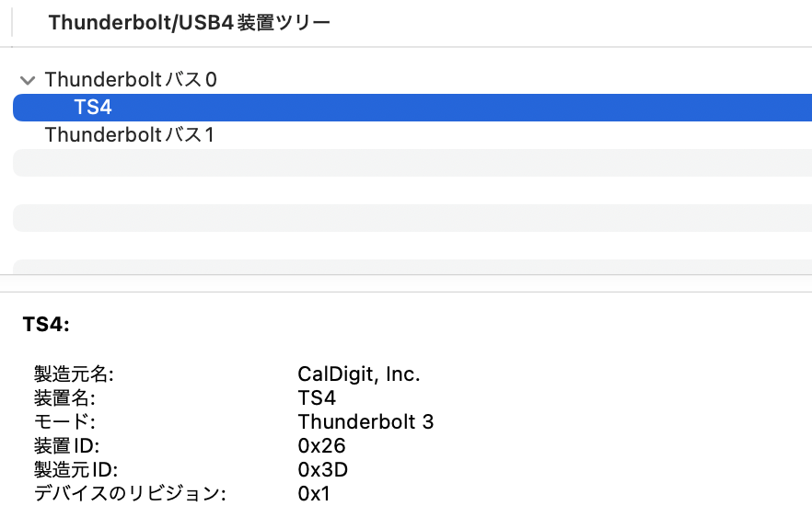The height and width of the screenshot is (506, 812).
Task: Click the first empty row below バス 1
Action: click(x=412, y=163)
